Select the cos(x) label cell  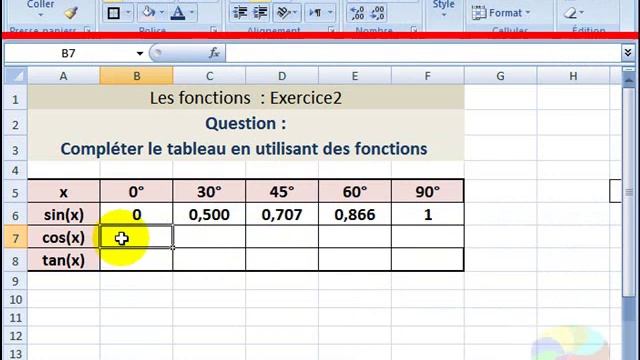pos(63,238)
